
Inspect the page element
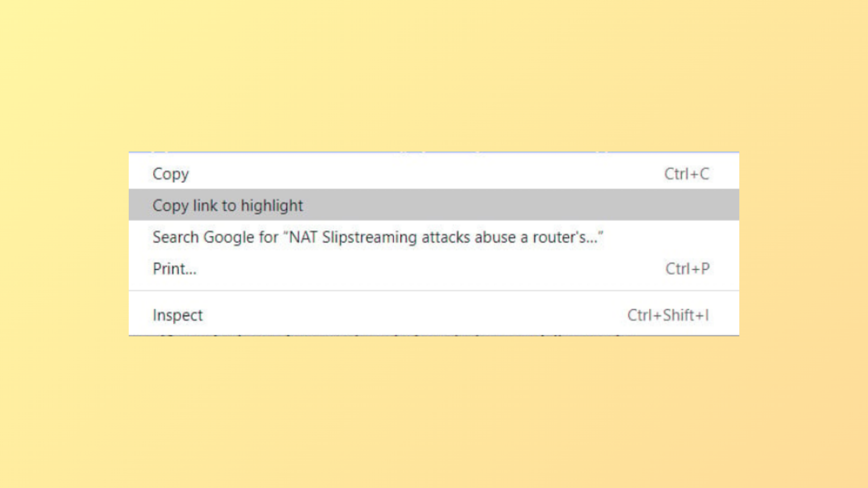[x=178, y=315]
